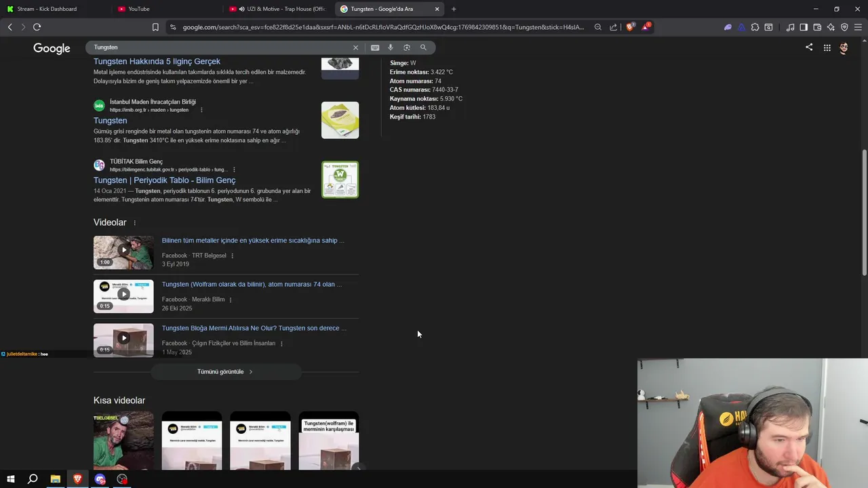Clear the Google search box with X
The image size is (868, 488).
click(355, 47)
